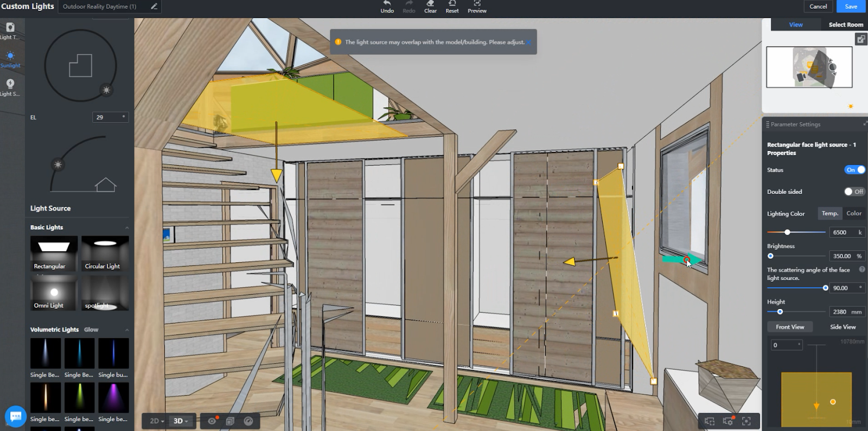
Task: Enable the Double sided toggle
Action: (854, 192)
